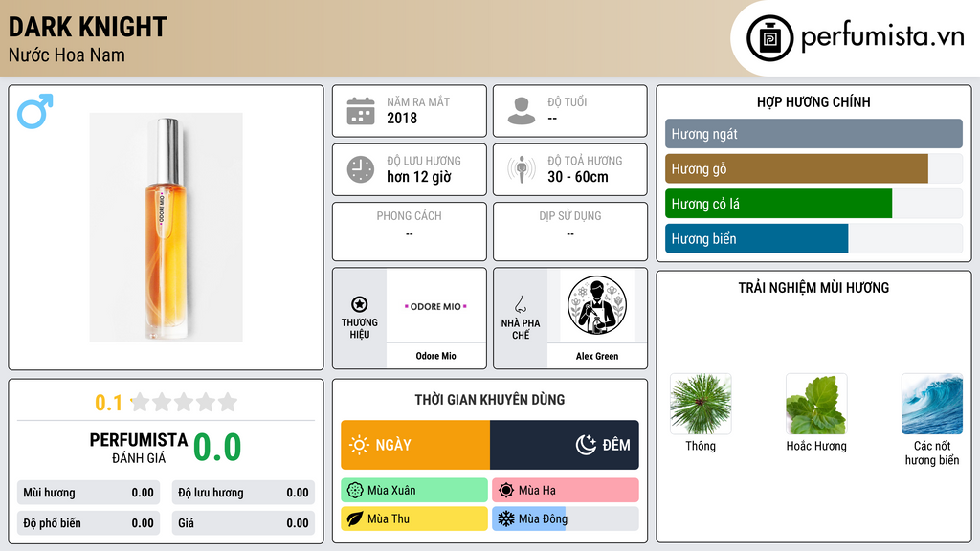Click the calendar icon next to Năm ra mắt
This screenshot has width=980, height=551.
[361, 111]
